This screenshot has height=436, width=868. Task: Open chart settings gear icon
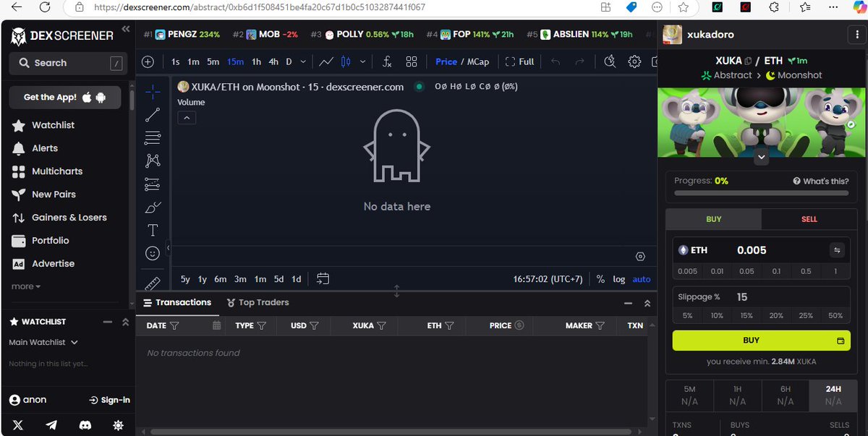point(634,62)
